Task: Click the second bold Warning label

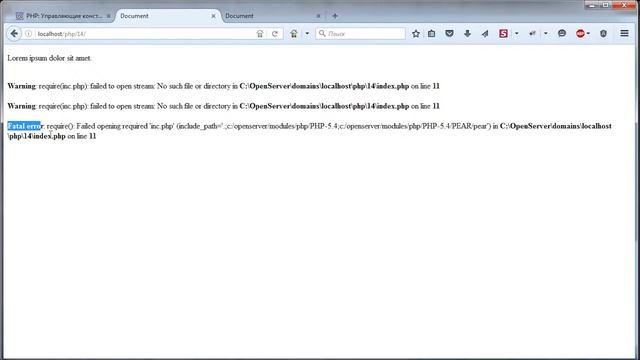Action: [22, 106]
